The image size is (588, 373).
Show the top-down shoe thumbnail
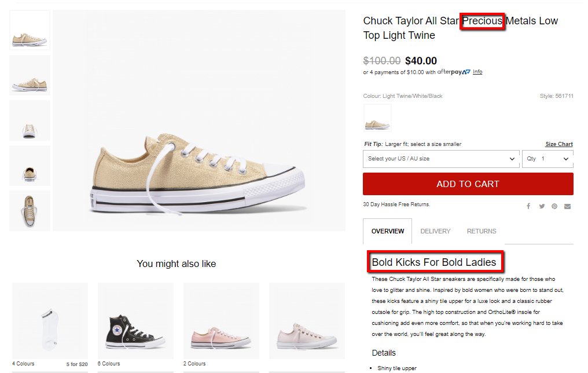[x=30, y=211]
